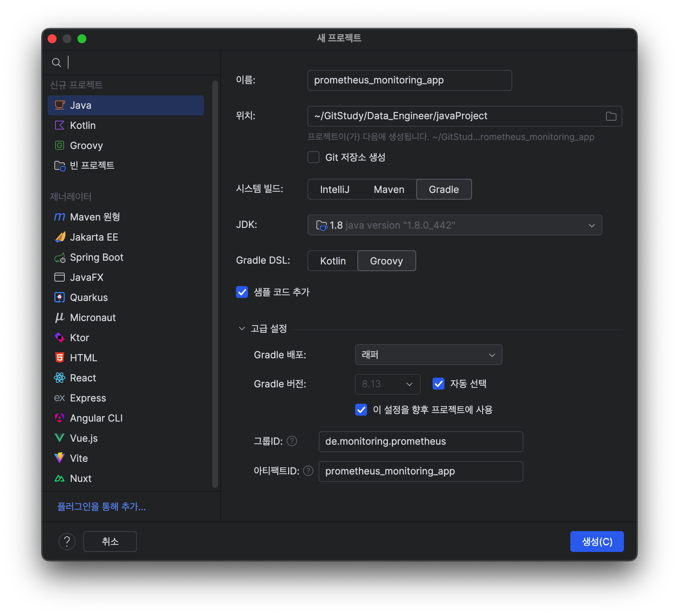Click the Nuxt mountain icon

(60, 478)
